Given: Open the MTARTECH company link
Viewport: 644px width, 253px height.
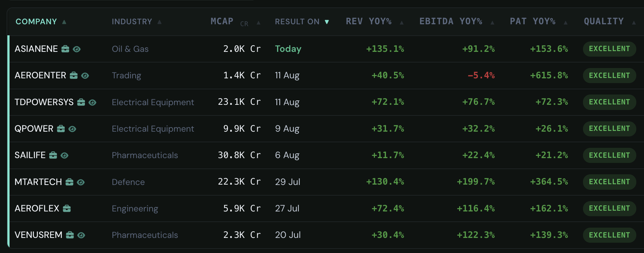Looking at the screenshot, I should click(38, 182).
